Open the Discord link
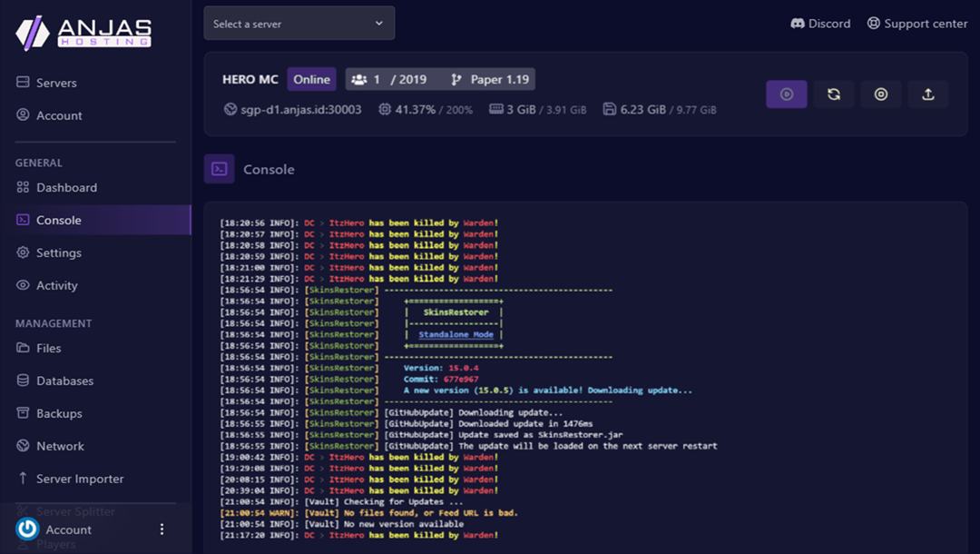The width and height of the screenshot is (980, 554). pyautogui.click(x=820, y=24)
